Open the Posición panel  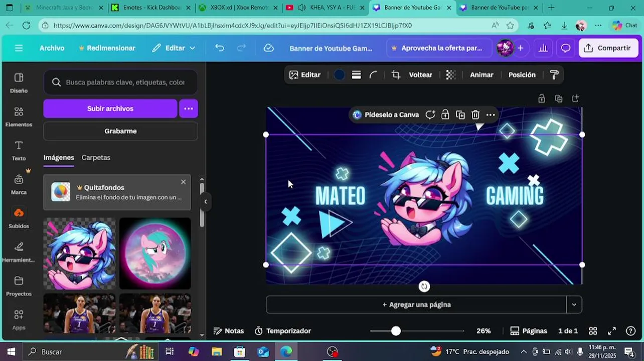[x=522, y=75]
